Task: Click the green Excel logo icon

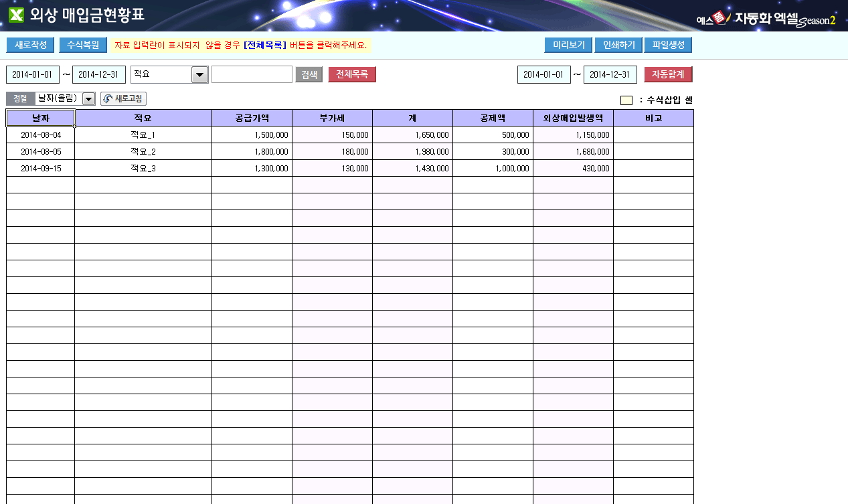Action: point(16,15)
